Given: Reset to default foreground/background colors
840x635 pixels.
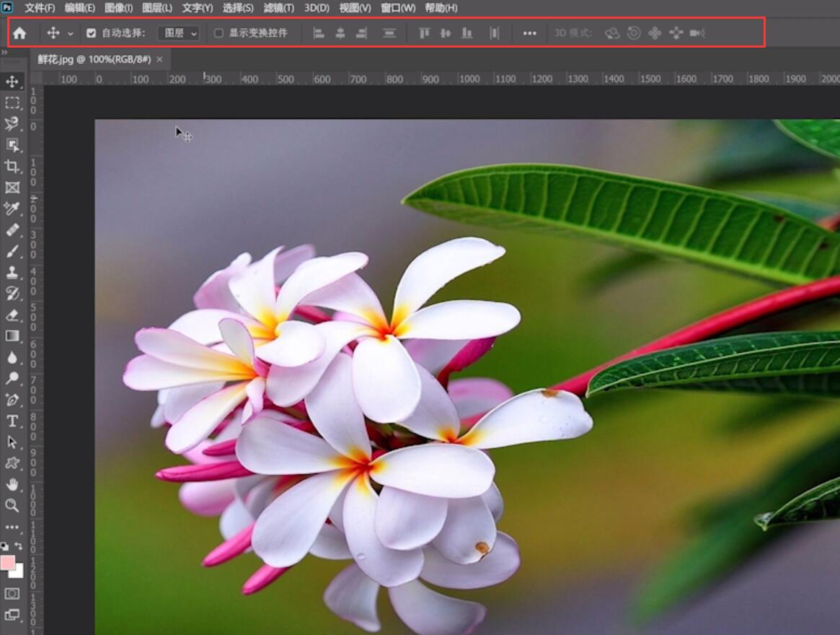Looking at the screenshot, I should pyautogui.click(x=4, y=546).
